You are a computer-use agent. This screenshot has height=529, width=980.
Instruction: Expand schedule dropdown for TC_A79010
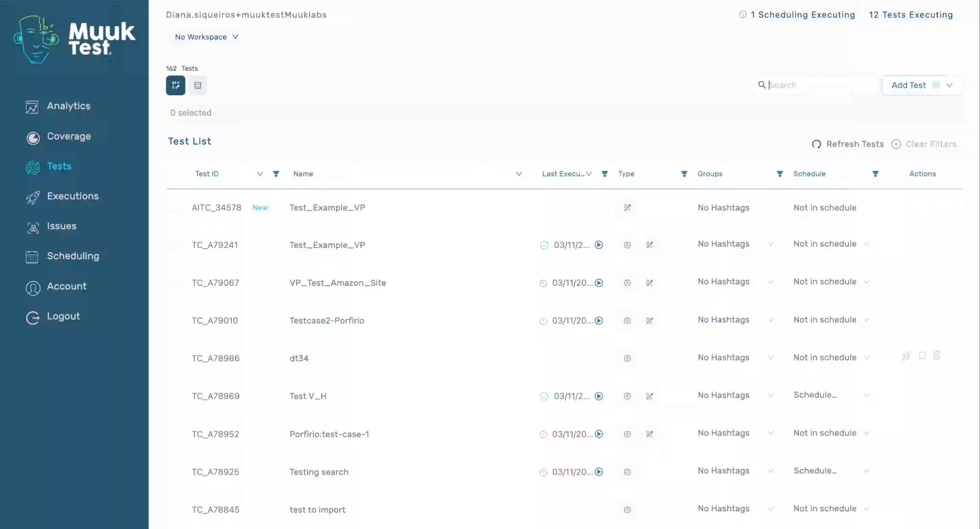(866, 320)
